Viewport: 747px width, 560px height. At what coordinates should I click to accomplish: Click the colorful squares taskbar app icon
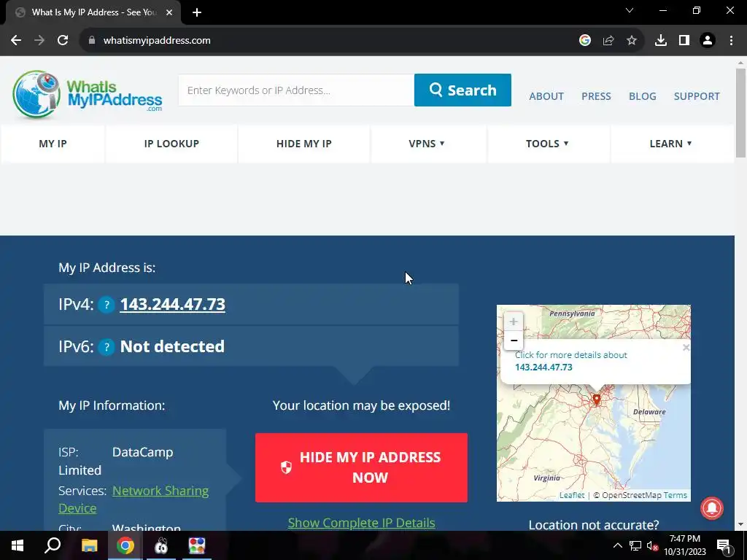point(197,545)
